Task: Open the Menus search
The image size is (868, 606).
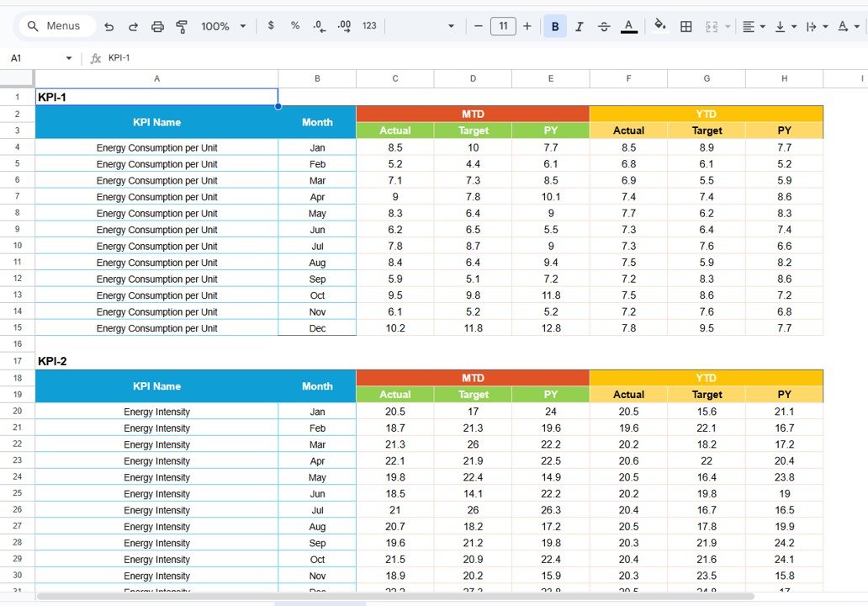Action: 56,26
